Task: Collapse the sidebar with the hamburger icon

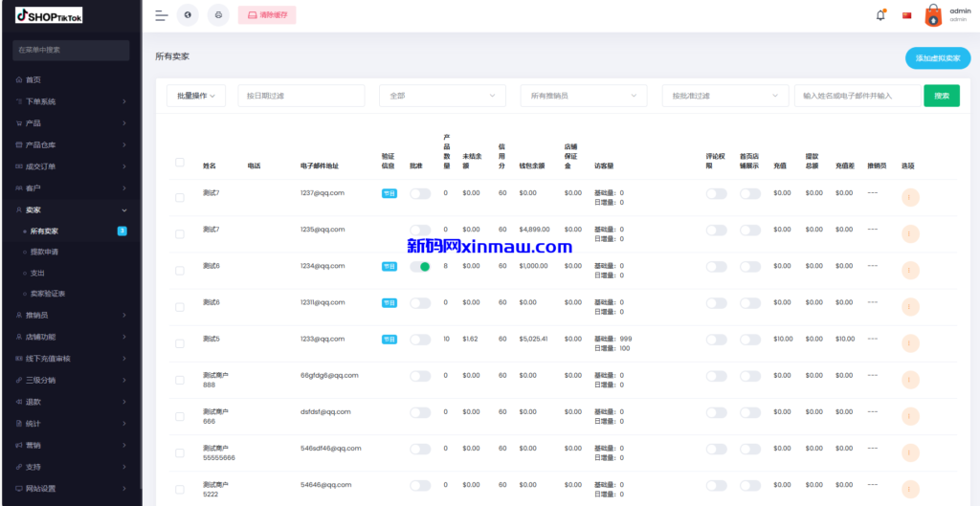Action: tap(161, 15)
